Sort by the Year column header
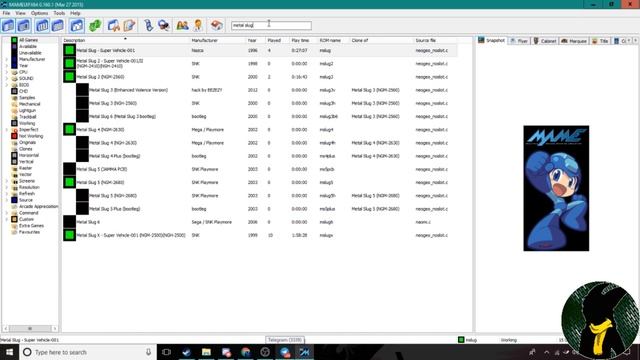640x360 pixels. [x=255, y=40]
